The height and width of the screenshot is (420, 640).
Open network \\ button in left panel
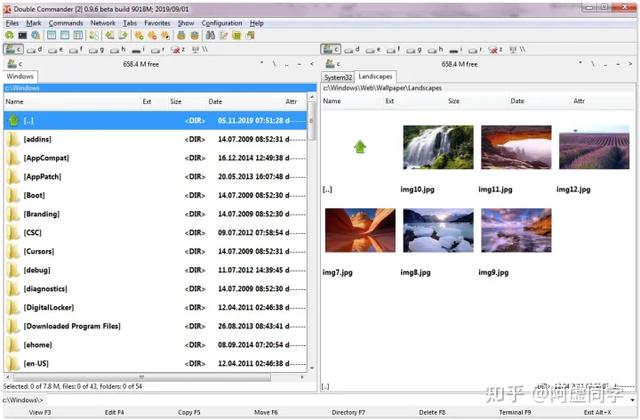click(x=200, y=50)
